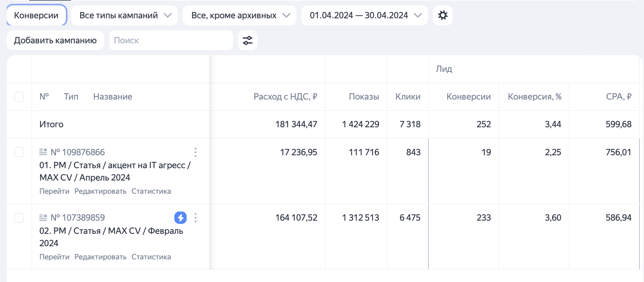644x282 pixels.
Task: Sort by 'Расход с НДС, ₽' column header
Action: (x=285, y=97)
